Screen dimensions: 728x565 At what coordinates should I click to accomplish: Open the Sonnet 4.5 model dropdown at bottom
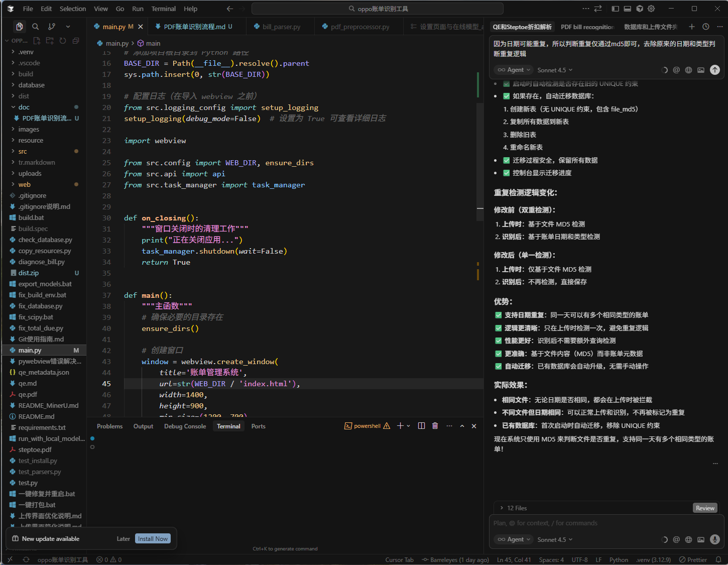click(x=555, y=539)
